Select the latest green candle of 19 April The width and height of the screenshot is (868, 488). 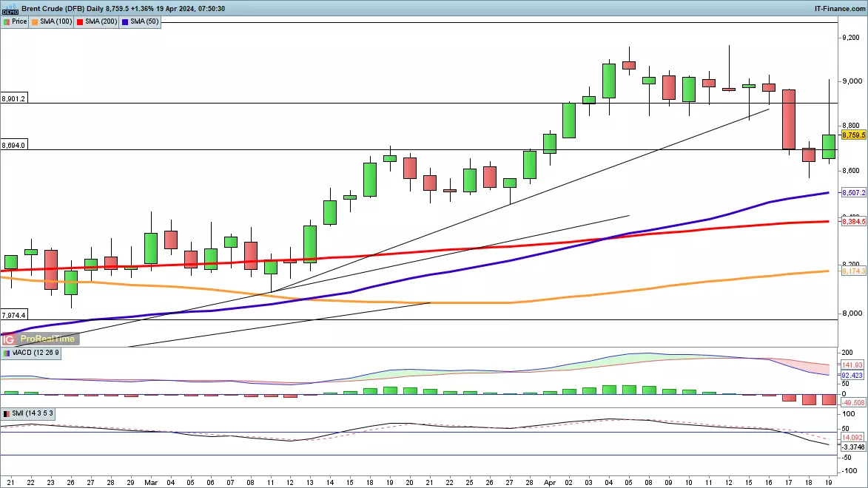coord(829,146)
